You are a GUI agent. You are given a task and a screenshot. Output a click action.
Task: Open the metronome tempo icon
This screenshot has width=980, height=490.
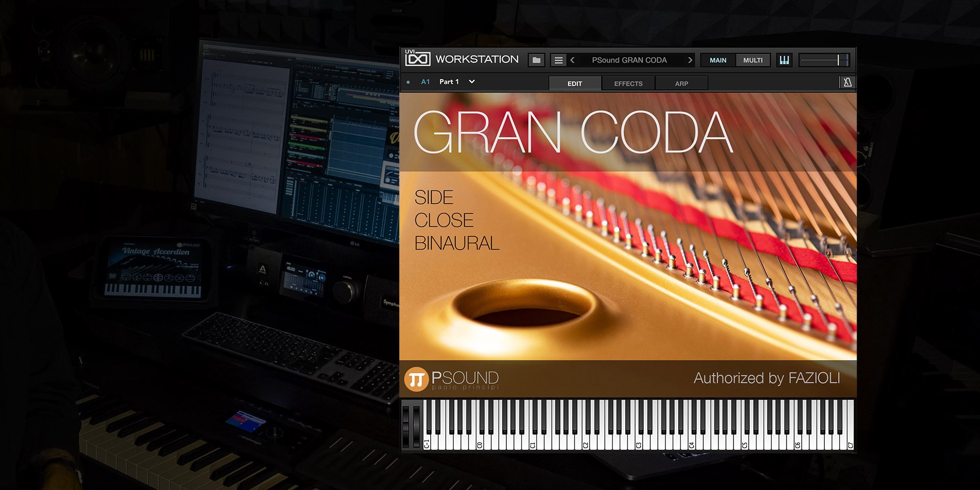pos(847,82)
